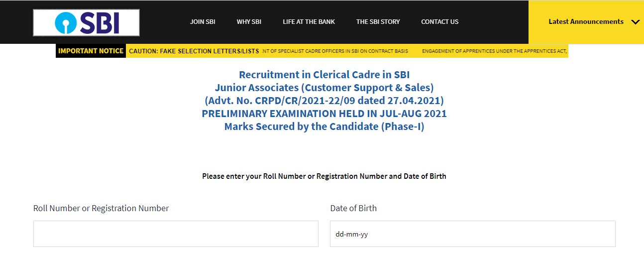Click the chevron beside Latest Announcements
This screenshot has height=253, width=644.
click(x=635, y=22)
